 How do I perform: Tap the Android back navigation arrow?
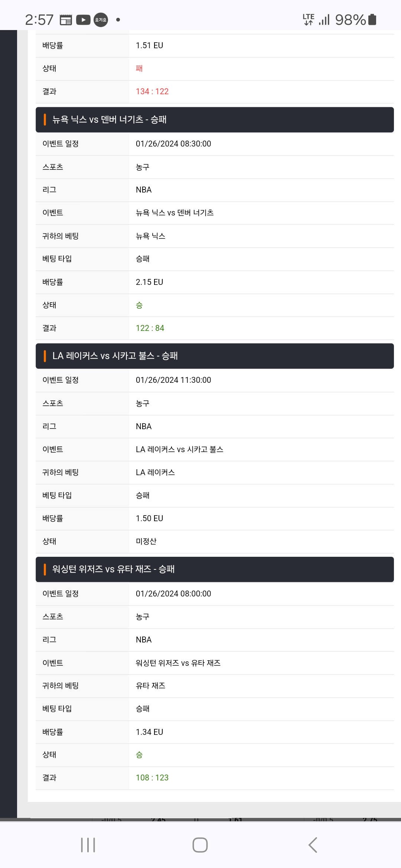tap(313, 845)
